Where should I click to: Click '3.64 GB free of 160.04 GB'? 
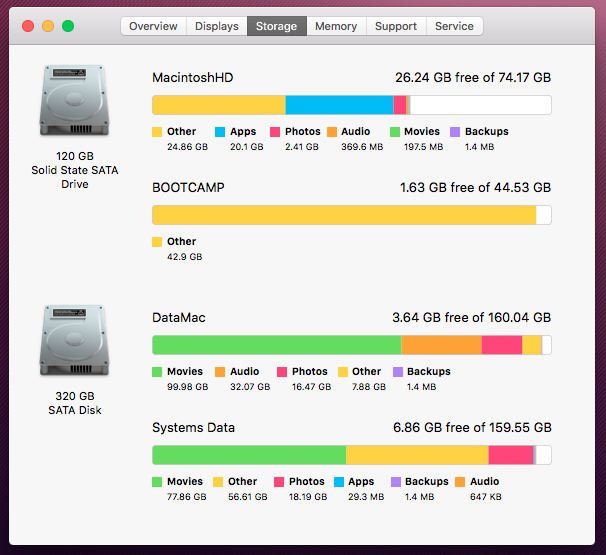pyautogui.click(x=472, y=317)
